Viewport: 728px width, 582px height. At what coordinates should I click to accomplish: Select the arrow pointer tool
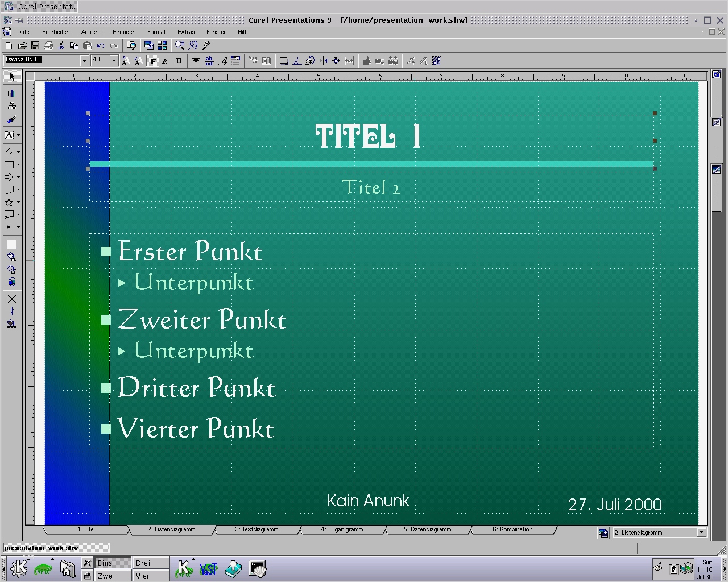[x=12, y=77]
